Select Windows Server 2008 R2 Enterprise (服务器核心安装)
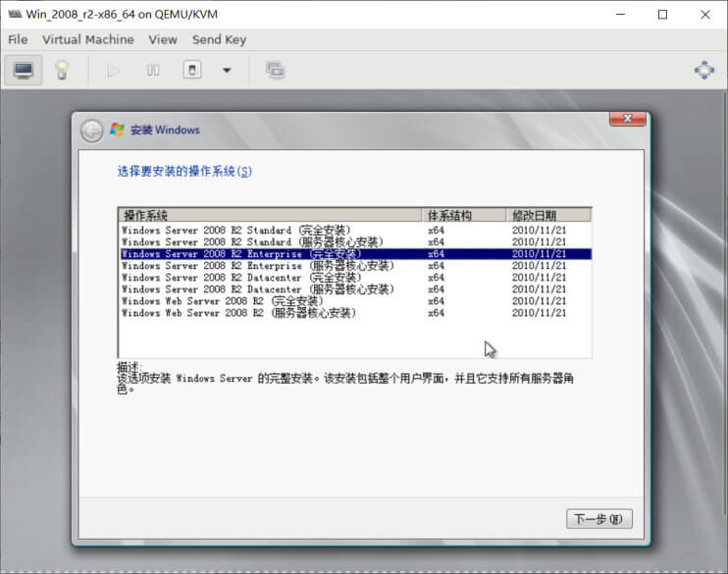Screen dimensions: 728x574 tap(355, 266)
